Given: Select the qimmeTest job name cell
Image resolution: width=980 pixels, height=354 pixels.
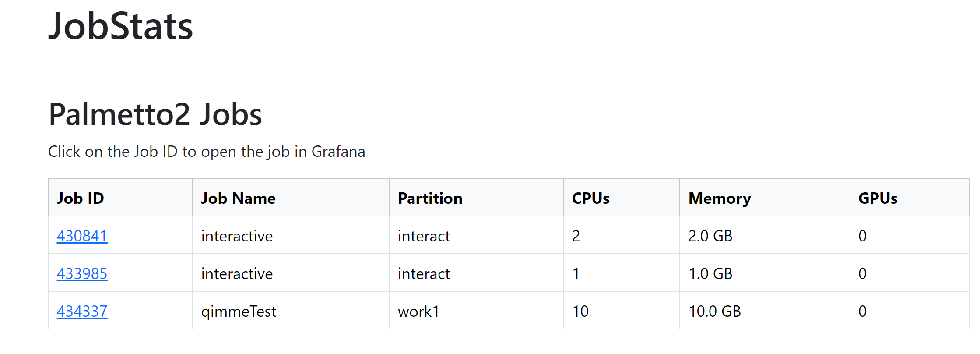Looking at the screenshot, I should point(239,311).
